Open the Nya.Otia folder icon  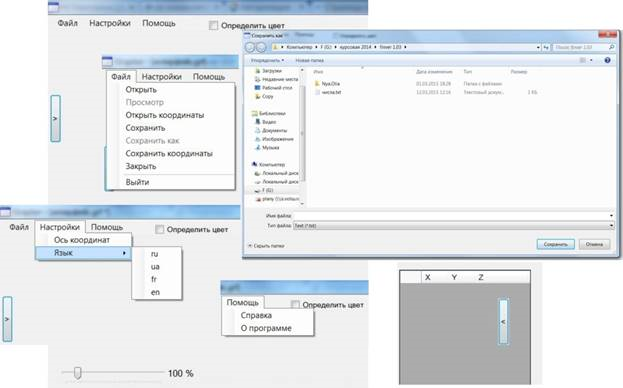(x=317, y=84)
